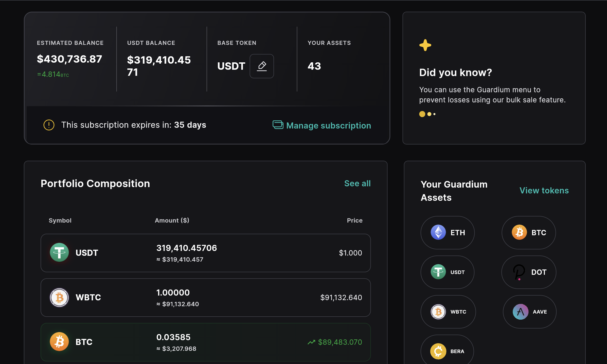Go to the third tip carousel dot
The image size is (607, 364).
tap(435, 114)
